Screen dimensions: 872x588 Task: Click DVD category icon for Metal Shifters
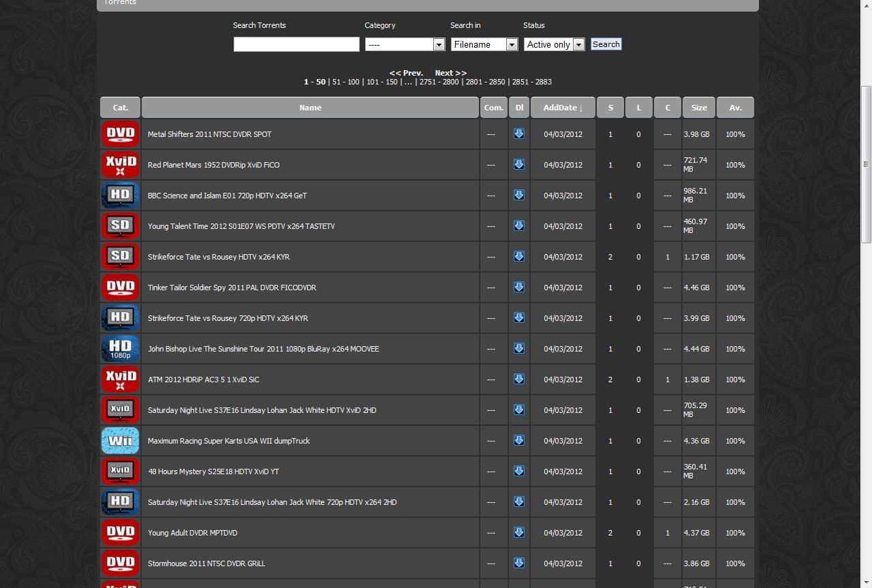point(120,134)
